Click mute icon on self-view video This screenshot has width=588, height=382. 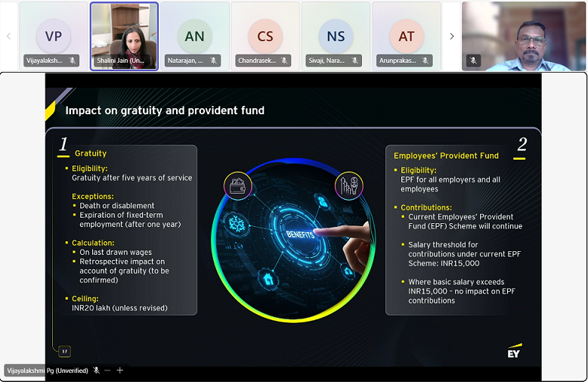coord(474,61)
